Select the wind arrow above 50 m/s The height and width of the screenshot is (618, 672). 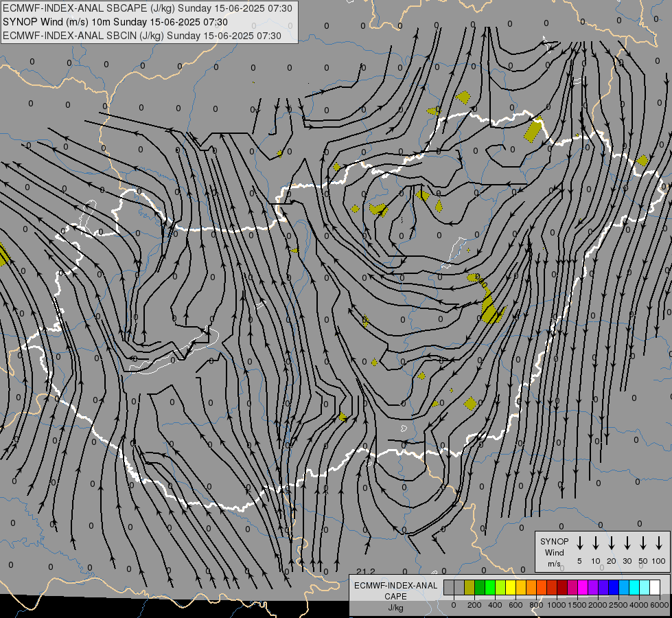(x=643, y=543)
